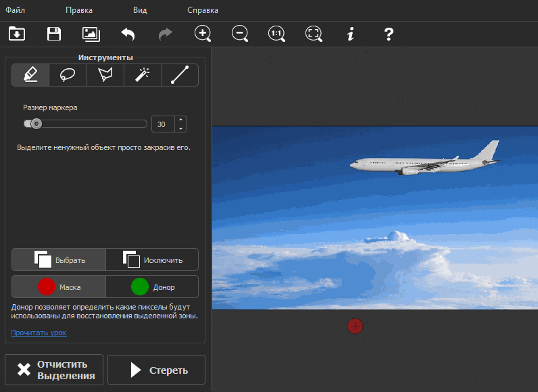Click the Стереть erase button
Screen dimensions: 538x392
point(156,370)
